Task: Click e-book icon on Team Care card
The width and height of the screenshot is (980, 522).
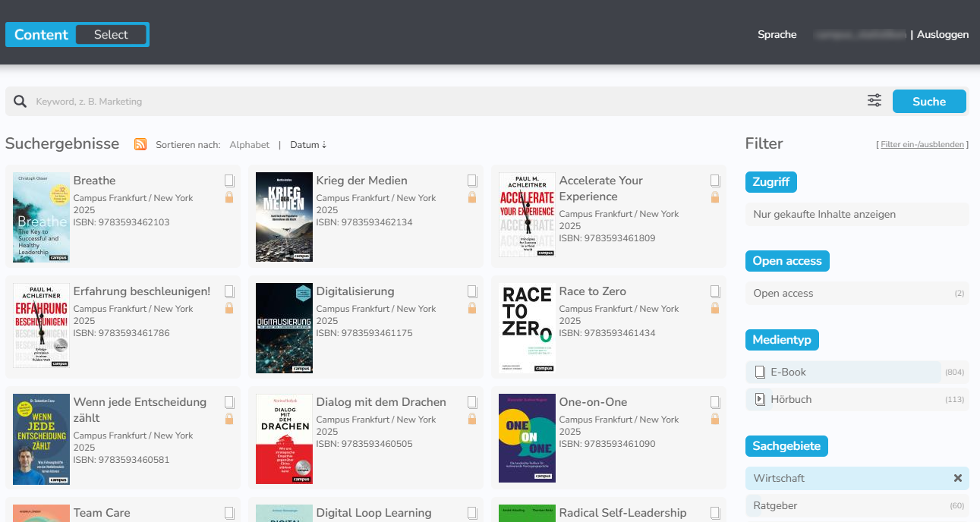Action: tap(229, 514)
